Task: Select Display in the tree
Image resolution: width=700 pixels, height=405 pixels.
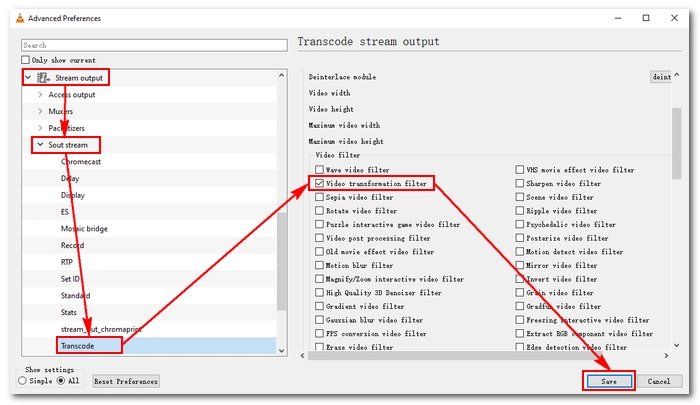Action: click(73, 195)
